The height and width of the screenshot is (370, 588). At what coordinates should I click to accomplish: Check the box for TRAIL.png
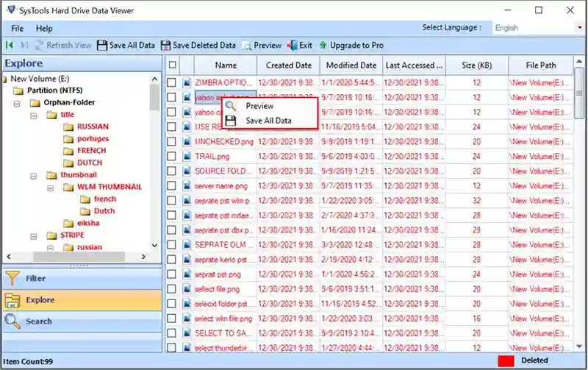[171, 156]
